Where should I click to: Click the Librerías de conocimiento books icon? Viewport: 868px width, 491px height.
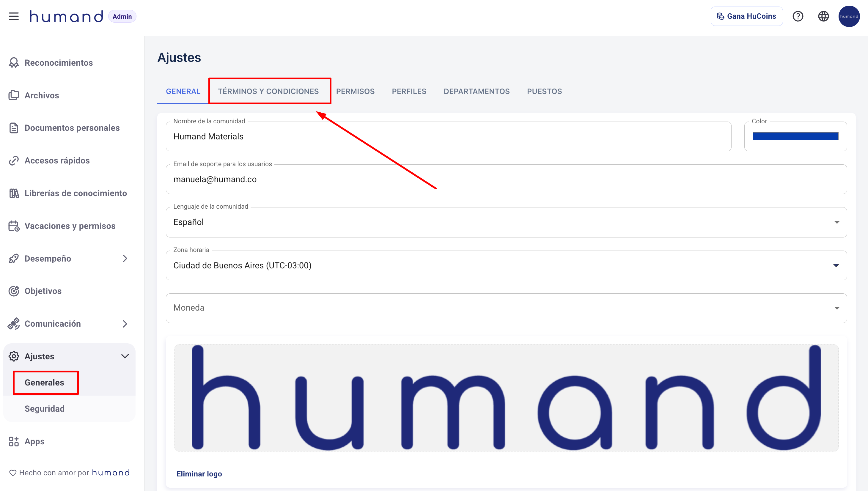click(x=14, y=193)
